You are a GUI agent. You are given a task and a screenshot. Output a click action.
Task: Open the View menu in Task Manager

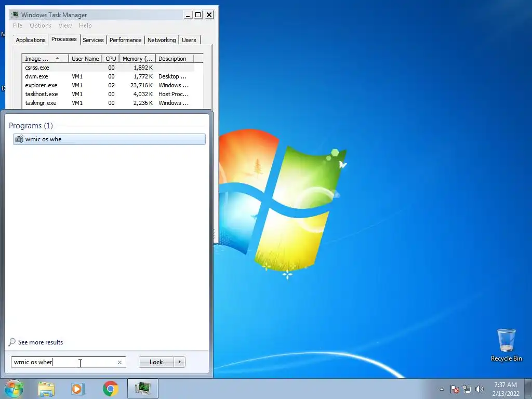click(x=65, y=25)
